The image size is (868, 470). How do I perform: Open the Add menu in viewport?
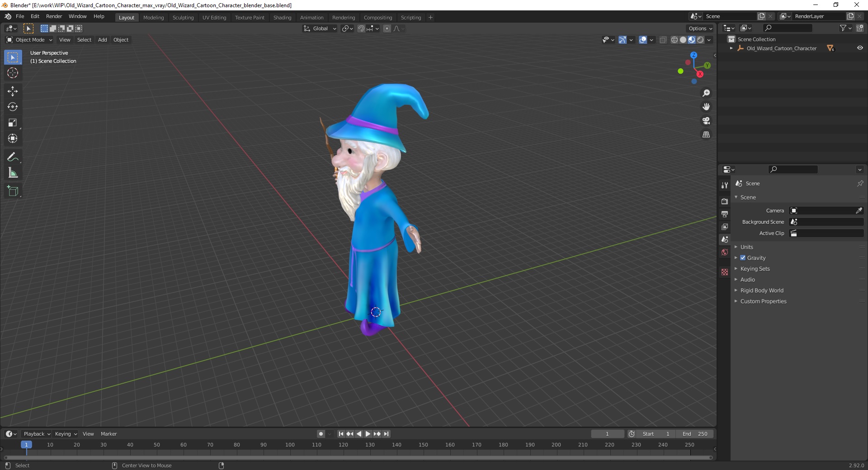(103, 40)
